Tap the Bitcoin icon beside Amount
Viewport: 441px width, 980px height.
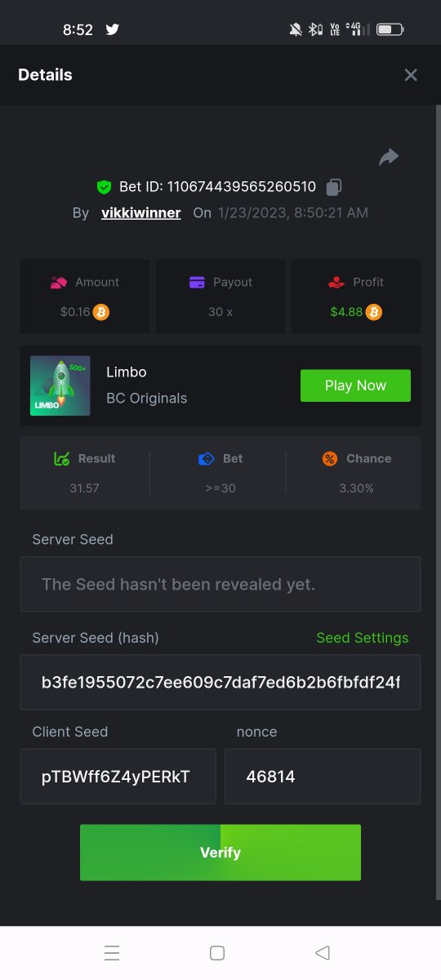[x=101, y=312]
